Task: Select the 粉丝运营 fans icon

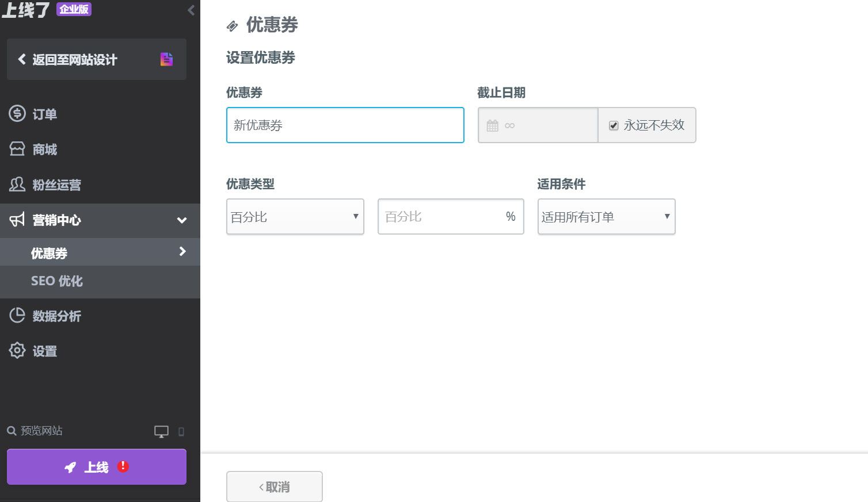Action: [17, 184]
